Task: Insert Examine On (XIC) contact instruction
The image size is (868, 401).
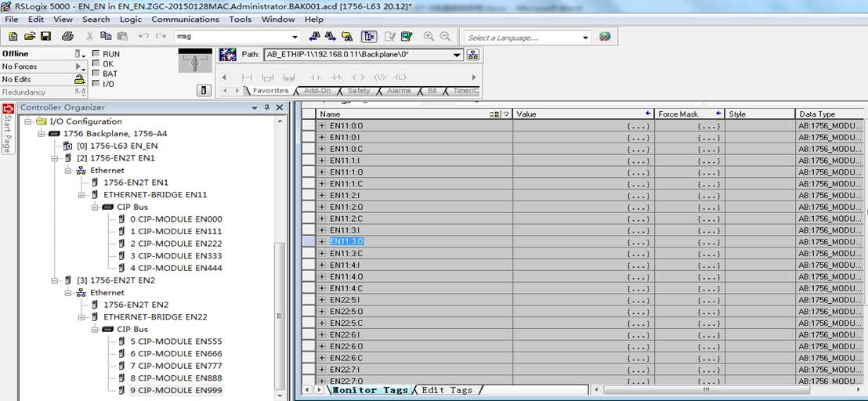Action: (316, 78)
